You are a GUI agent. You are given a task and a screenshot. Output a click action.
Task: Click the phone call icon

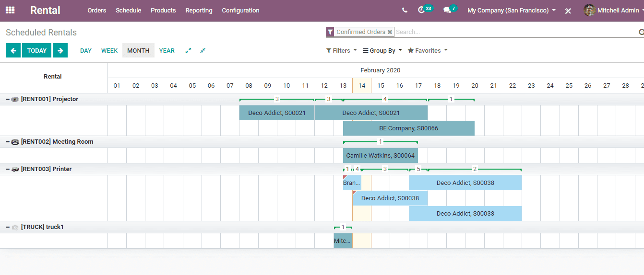(x=405, y=10)
